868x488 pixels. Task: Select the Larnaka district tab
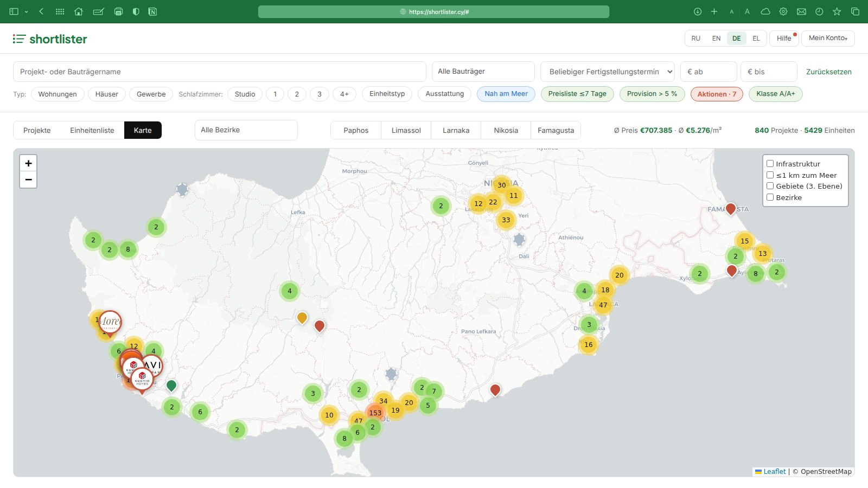point(456,130)
